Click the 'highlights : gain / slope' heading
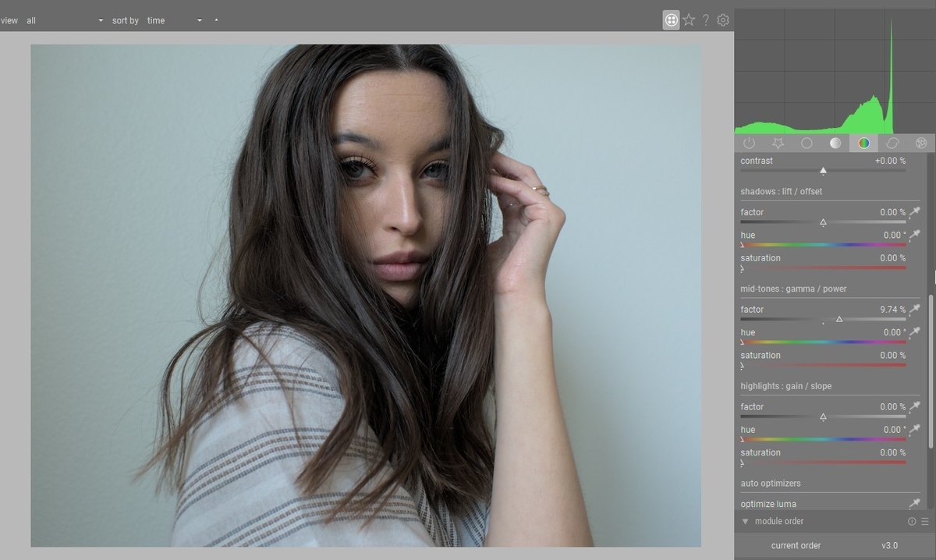This screenshot has width=936, height=560. pyautogui.click(x=788, y=386)
